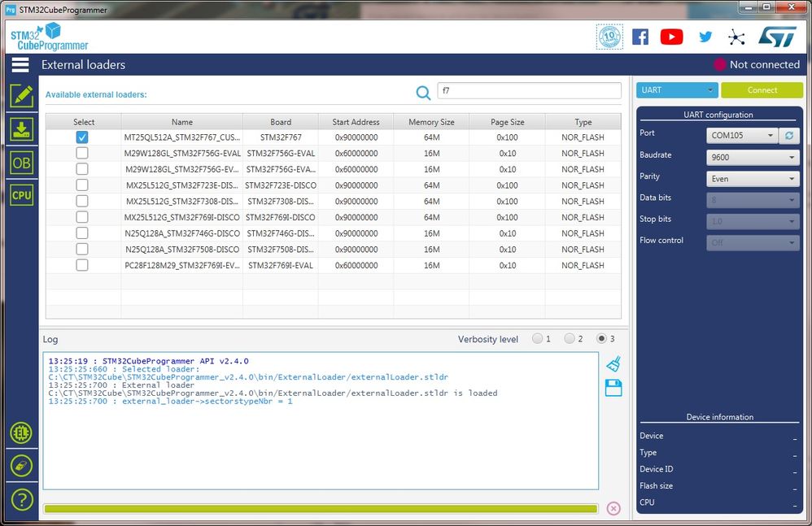Image resolution: width=812 pixels, height=526 pixels.
Task: Click the green progress bar
Action: (x=321, y=509)
